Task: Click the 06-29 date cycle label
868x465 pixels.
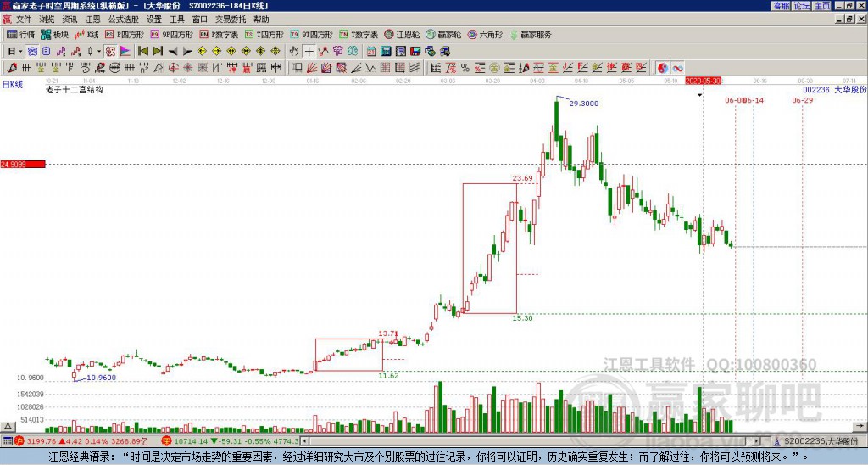Action: tap(802, 100)
